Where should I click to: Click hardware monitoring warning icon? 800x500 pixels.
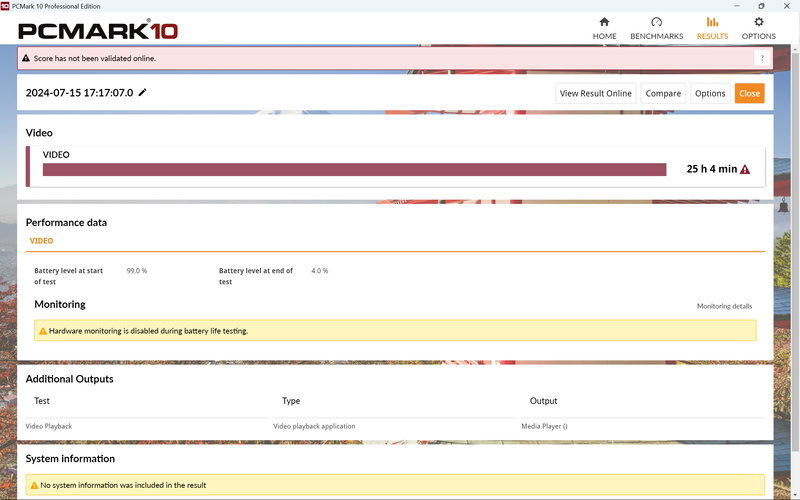[x=43, y=331]
